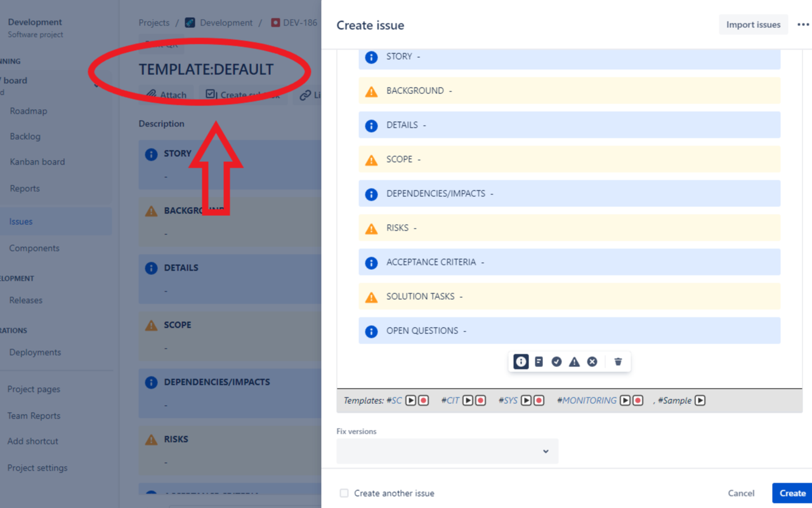Click the Projects breadcrumb link

point(154,23)
